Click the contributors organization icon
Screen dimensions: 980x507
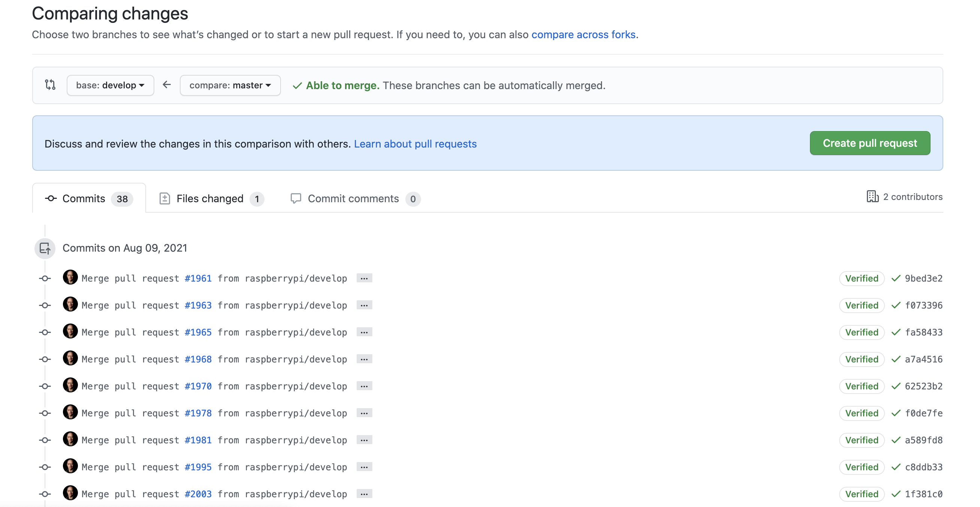click(872, 197)
